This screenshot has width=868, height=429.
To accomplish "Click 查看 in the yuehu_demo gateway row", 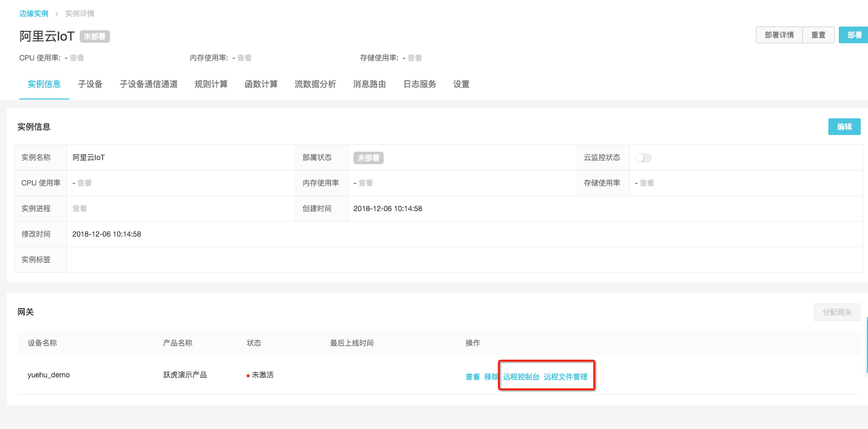I will pyautogui.click(x=473, y=377).
